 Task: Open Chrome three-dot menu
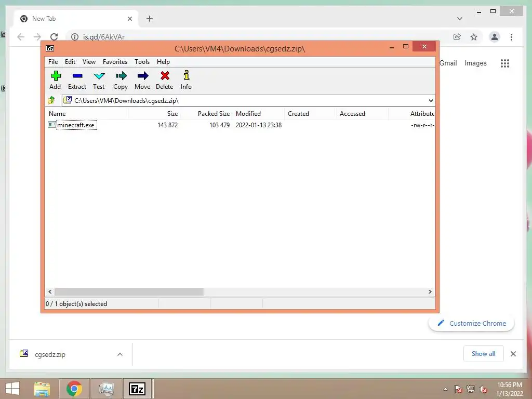(511, 37)
